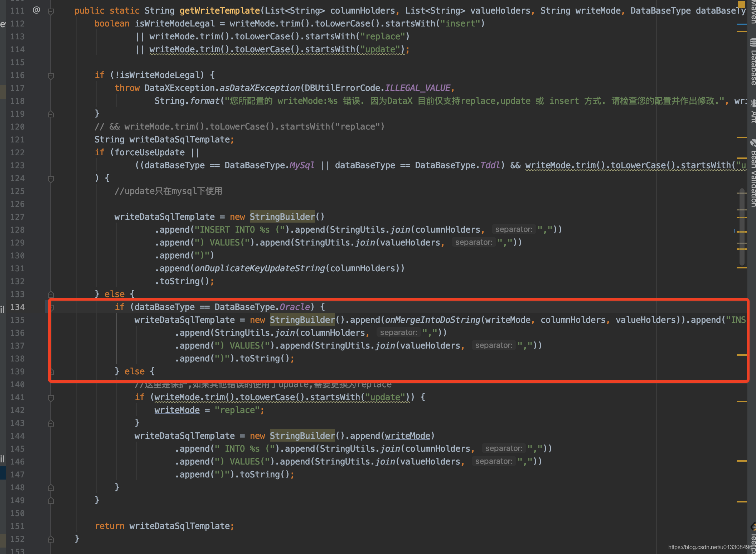Image resolution: width=756 pixels, height=554 pixels.
Task: Click onMergeIntoDoString on line 135
Action: 432,320
